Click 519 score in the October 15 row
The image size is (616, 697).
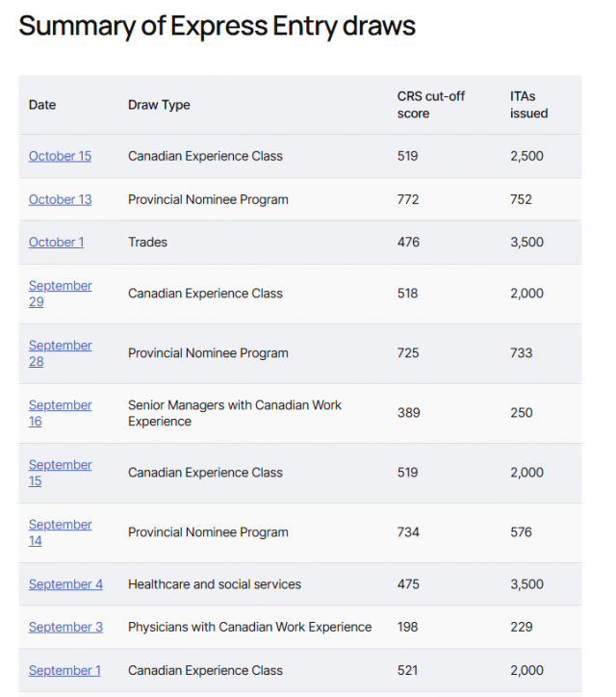pos(407,156)
